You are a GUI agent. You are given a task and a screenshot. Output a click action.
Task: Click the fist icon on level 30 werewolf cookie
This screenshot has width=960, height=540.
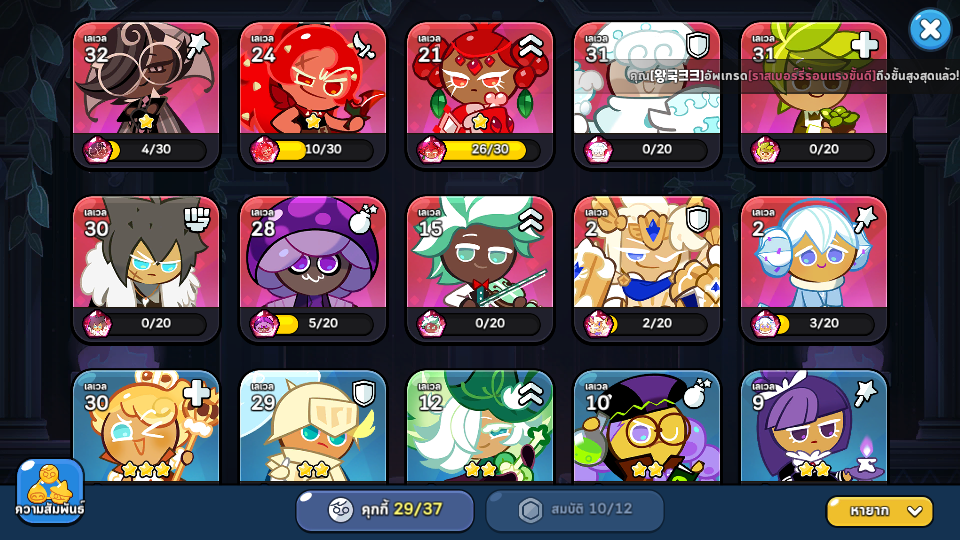point(197,219)
